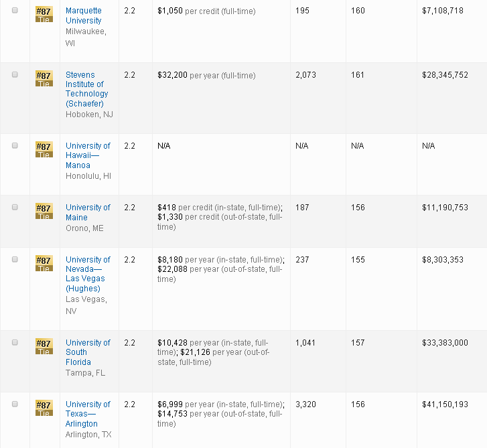Toggle the University of Maine checkbox
Image resolution: width=487 pixels, height=448 pixels.
tap(15, 208)
